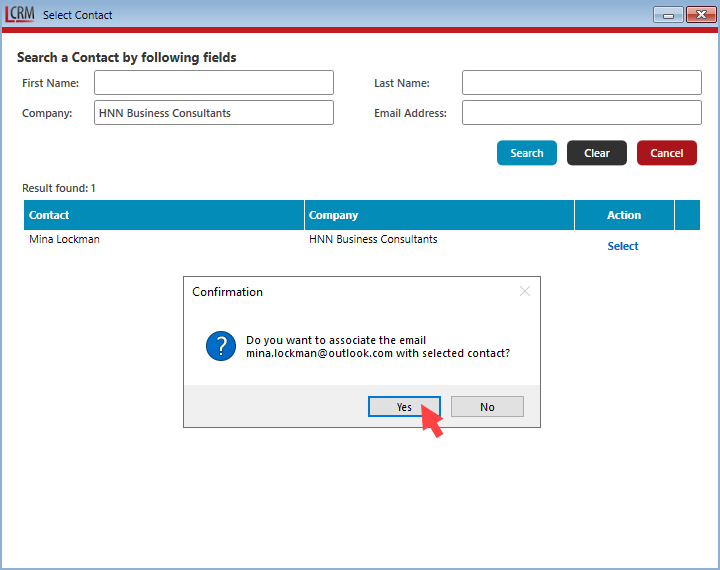Close the Confirmation dialog with X
Image resolution: width=720 pixels, height=570 pixels.
525,291
